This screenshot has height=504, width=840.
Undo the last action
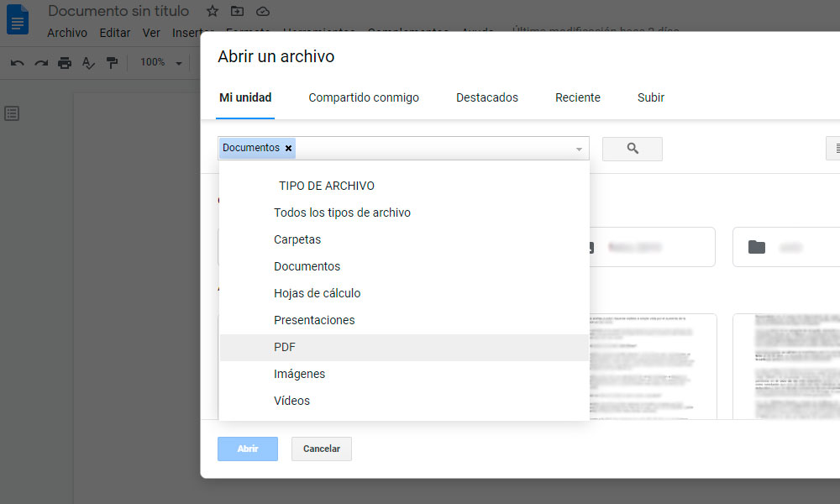[x=18, y=62]
